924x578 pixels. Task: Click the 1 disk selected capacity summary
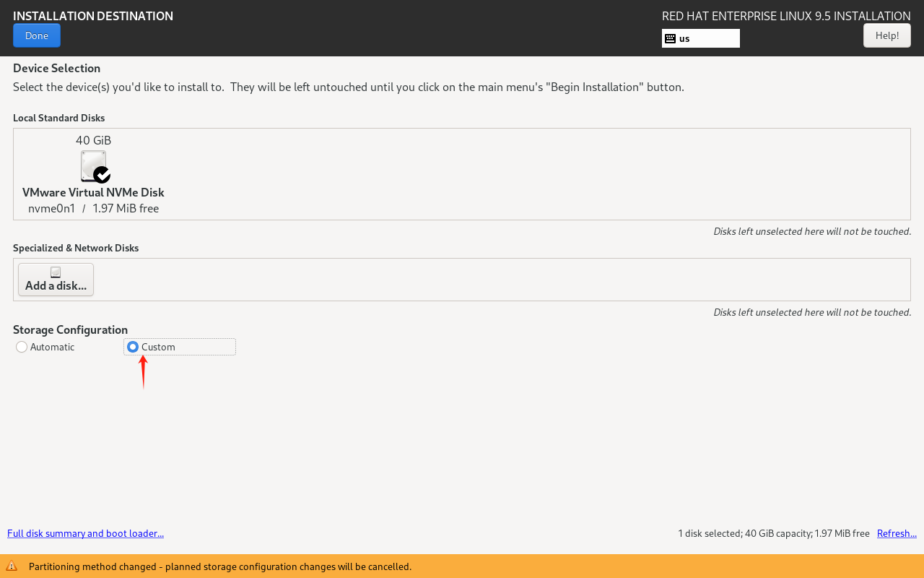pyautogui.click(x=774, y=533)
